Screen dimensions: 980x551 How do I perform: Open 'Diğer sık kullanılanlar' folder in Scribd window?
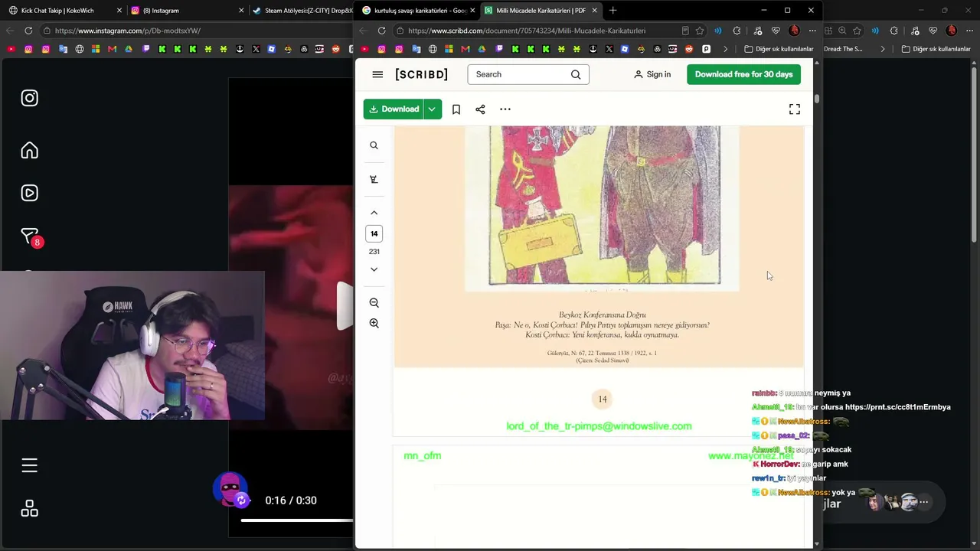pyautogui.click(x=779, y=49)
